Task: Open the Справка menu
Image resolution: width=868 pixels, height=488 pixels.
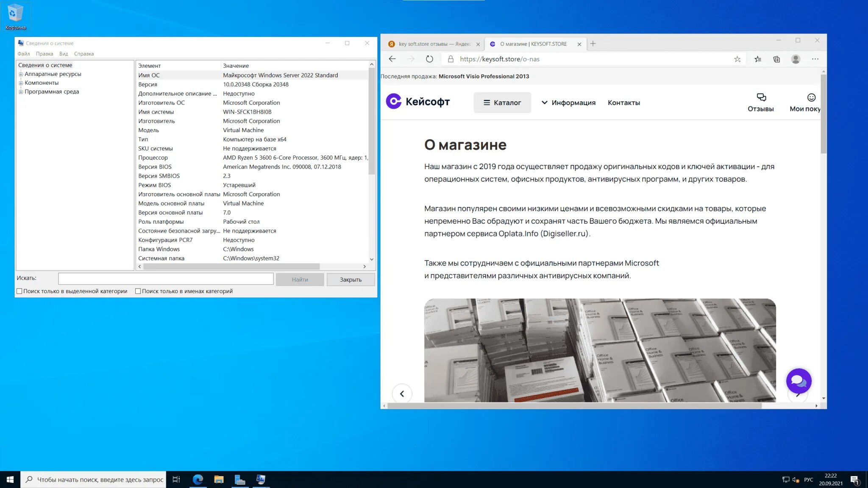Action: (x=83, y=54)
